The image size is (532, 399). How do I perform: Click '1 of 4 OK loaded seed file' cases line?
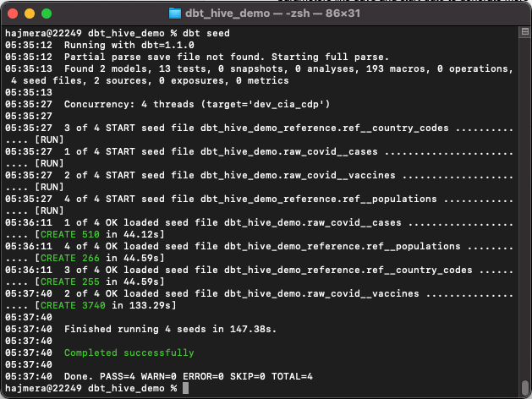288,222
